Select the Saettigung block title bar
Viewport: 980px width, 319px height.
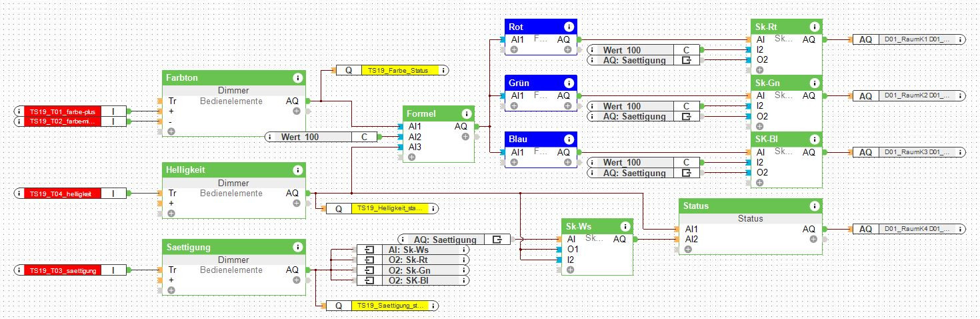(x=234, y=247)
